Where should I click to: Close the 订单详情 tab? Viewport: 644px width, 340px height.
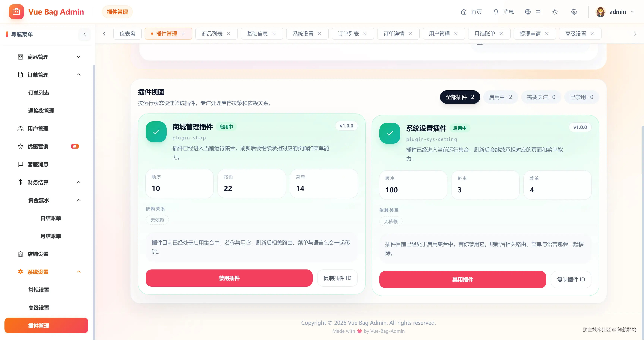(x=410, y=34)
